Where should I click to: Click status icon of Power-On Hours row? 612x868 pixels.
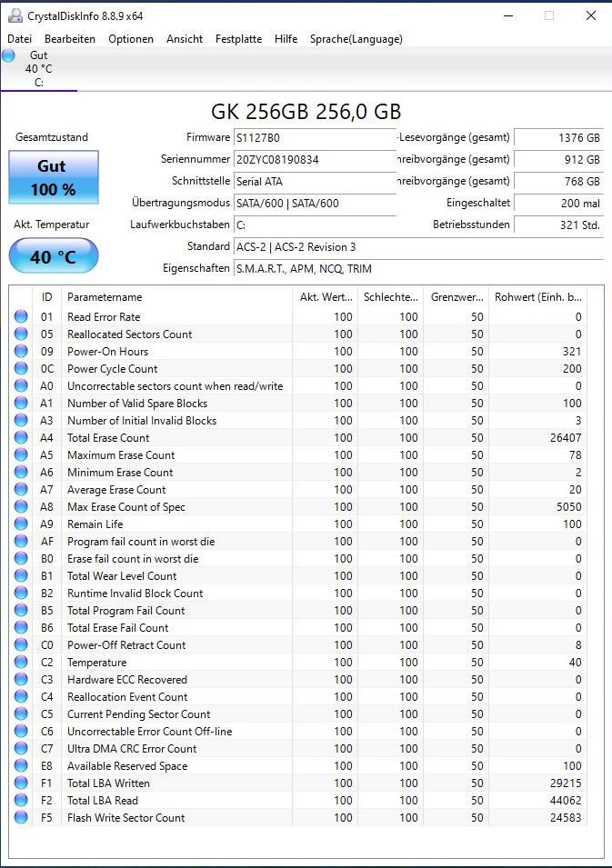[21, 351]
